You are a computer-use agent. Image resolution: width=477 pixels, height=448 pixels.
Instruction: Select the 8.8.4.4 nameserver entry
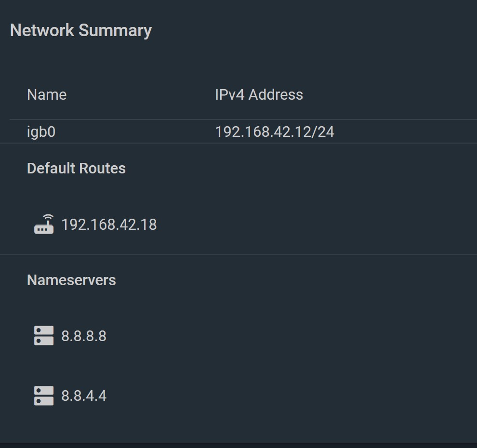click(84, 395)
